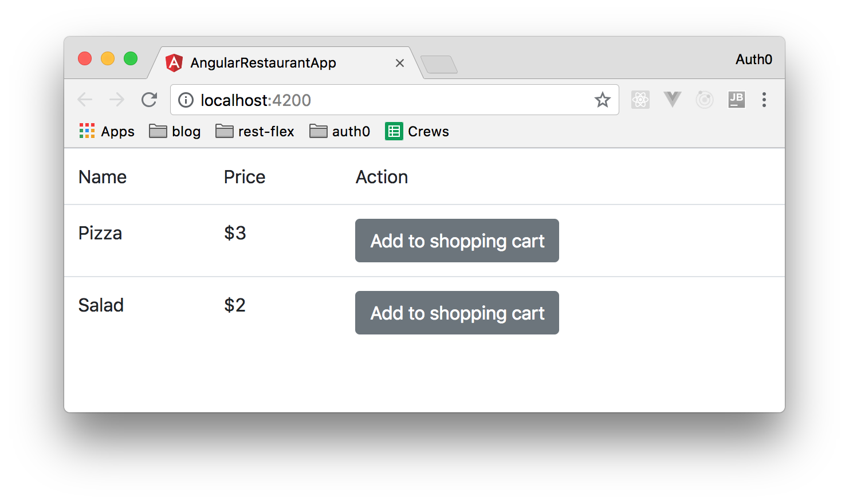Bookmark this page with the star icon

[602, 100]
